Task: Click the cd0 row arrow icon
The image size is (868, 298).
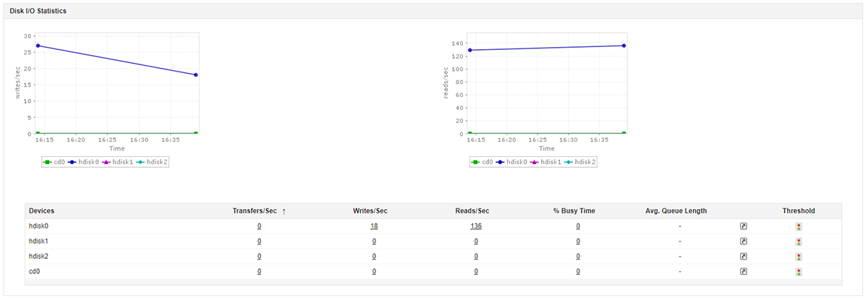Action: pos(743,272)
